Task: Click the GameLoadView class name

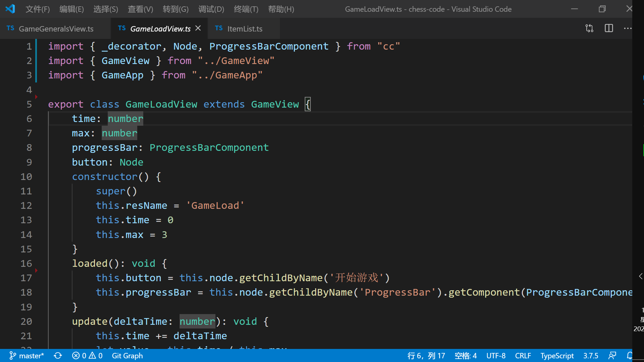Action: [161, 104]
